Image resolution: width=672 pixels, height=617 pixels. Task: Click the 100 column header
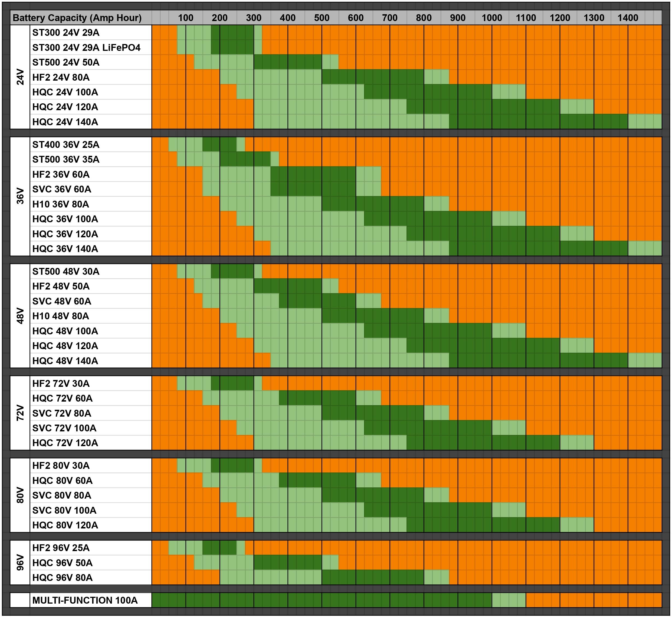pyautogui.click(x=186, y=18)
